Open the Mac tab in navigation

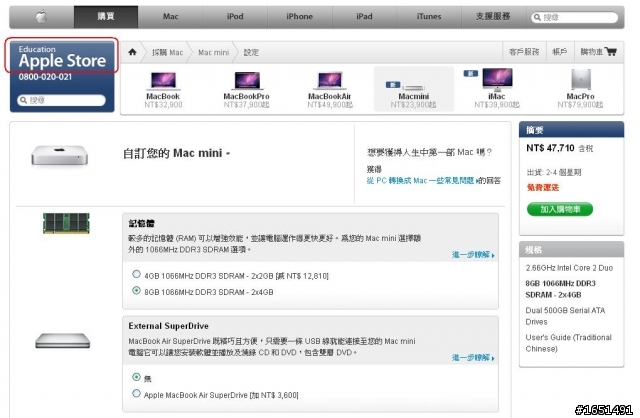pyautogui.click(x=171, y=17)
